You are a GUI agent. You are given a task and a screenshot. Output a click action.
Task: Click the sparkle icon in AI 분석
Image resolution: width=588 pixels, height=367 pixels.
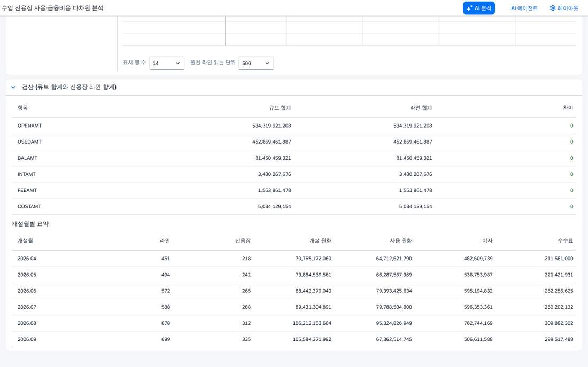pos(469,8)
